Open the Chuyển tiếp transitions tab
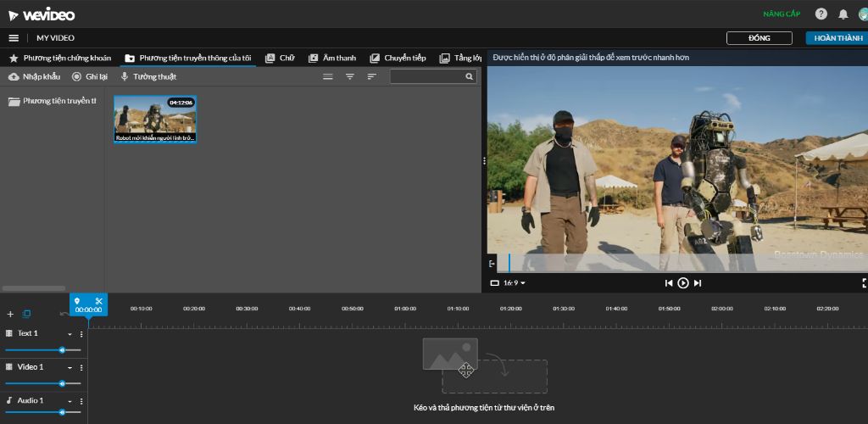 (x=398, y=59)
